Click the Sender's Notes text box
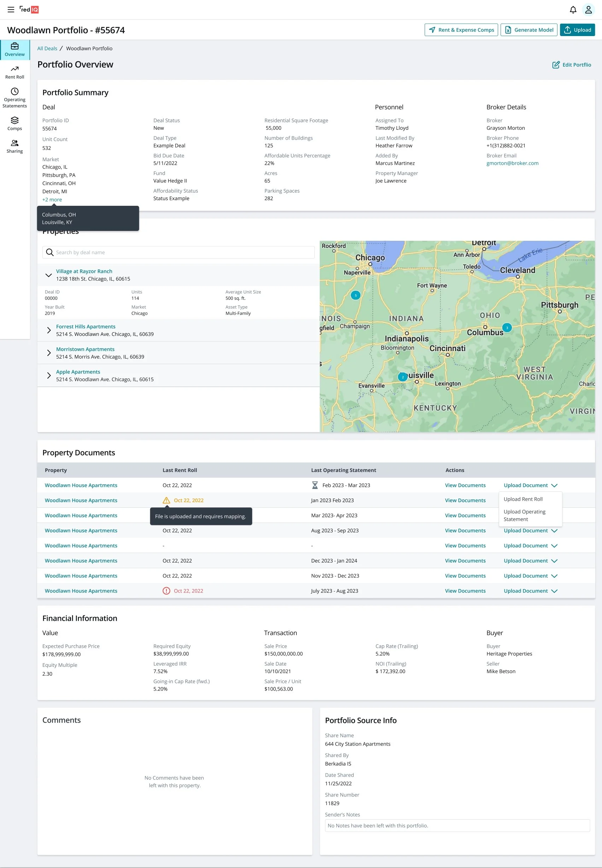The image size is (602, 868). (457, 826)
